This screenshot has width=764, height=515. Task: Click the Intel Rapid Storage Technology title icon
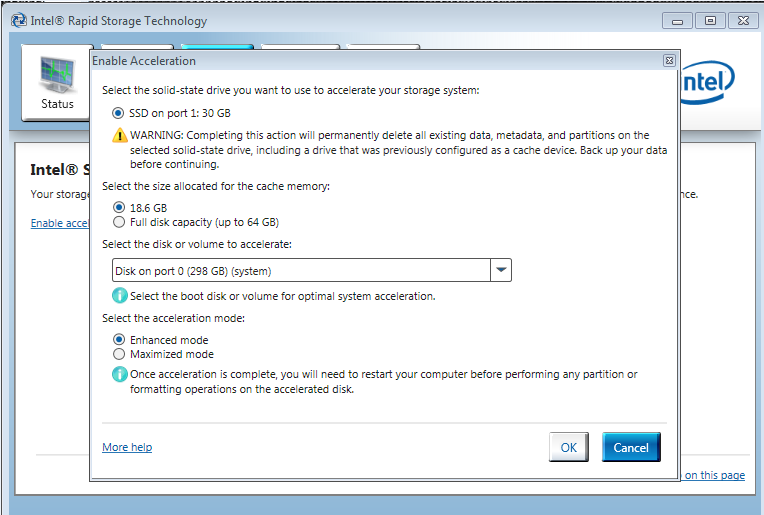tap(19, 20)
